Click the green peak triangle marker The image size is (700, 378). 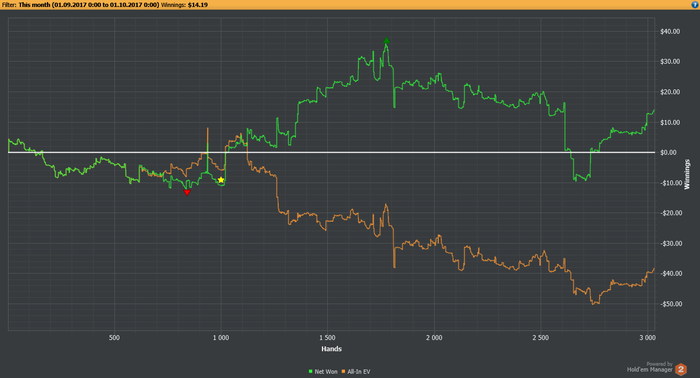387,41
